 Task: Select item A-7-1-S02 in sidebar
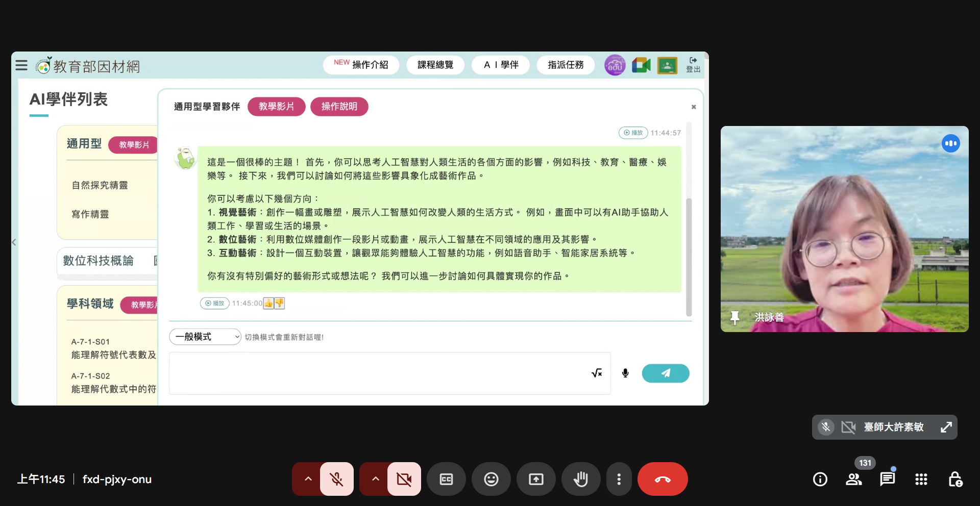pos(113,383)
